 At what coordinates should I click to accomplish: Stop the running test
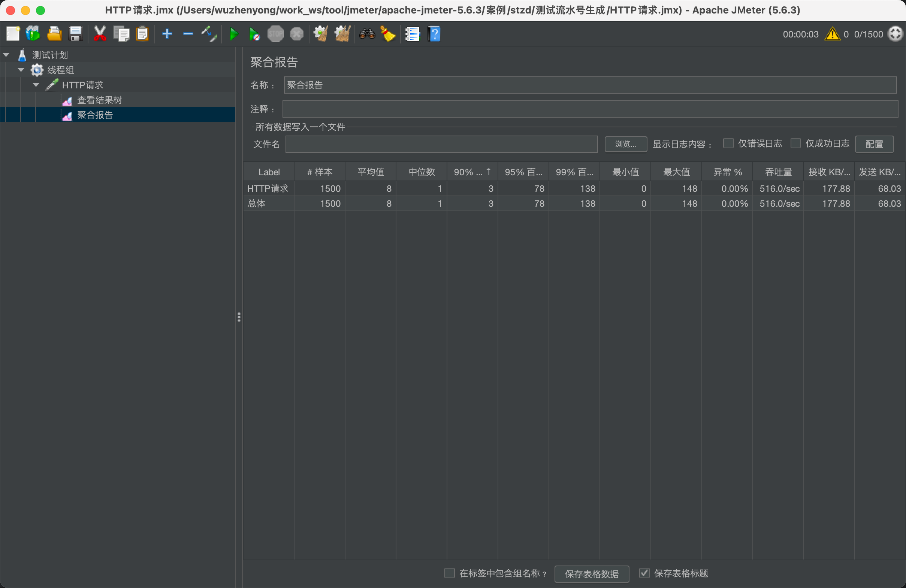pyautogui.click(x=276, y=34)
